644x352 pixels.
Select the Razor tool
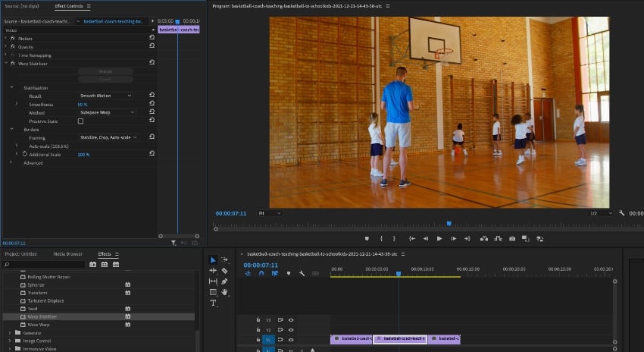[224, 271]
